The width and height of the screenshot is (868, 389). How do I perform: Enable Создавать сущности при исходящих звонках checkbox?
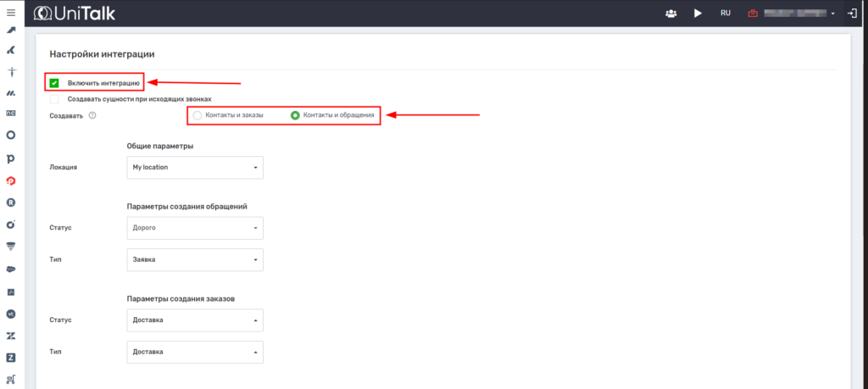54,99
